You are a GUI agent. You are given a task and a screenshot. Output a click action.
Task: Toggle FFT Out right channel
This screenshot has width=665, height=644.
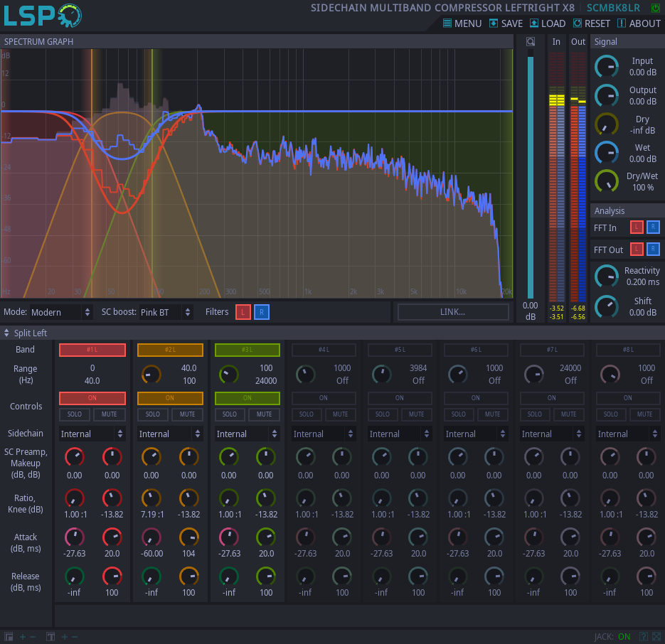pyautogui.click(x=653, y=249)
